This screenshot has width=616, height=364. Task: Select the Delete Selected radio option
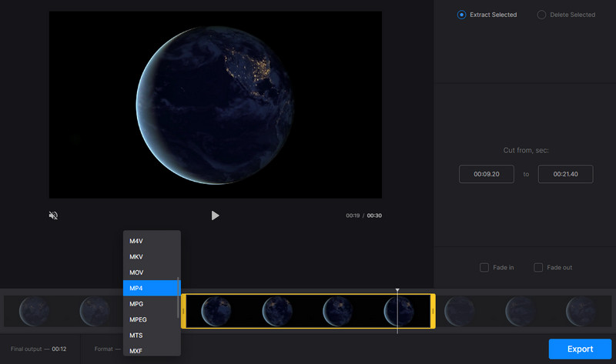point(541,15)
